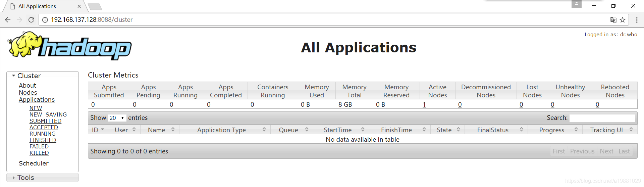644x187 pixels.
Task: Filter applications by FAILED state
Action: coord(39,146)
